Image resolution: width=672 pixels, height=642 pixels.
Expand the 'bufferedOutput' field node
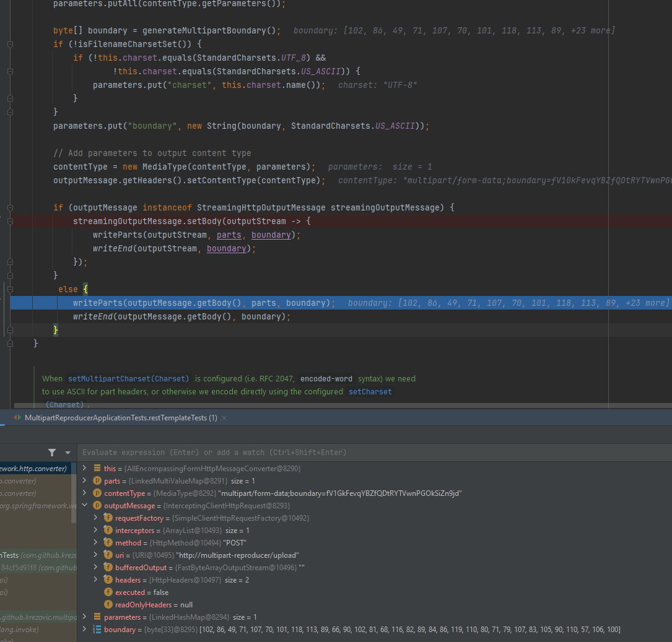[x=95, y=568]
